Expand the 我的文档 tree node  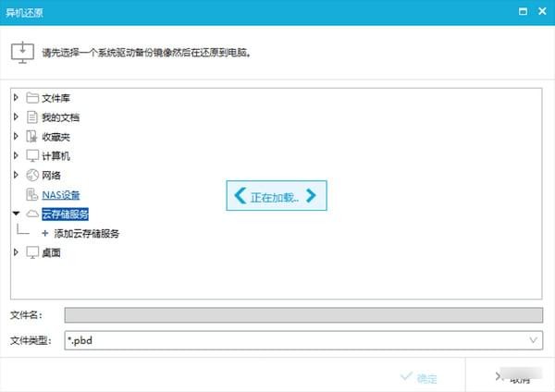click(x=16, y=116)
